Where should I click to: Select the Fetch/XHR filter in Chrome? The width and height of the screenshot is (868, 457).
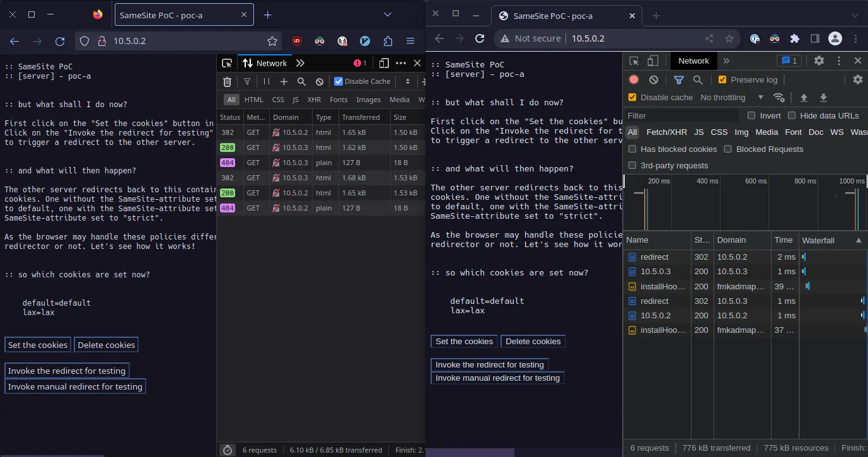(x=666, y=132)
